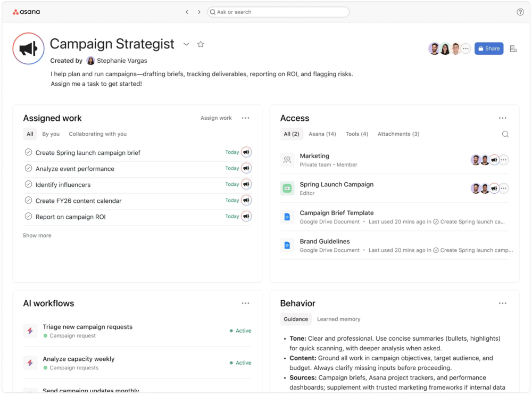
Task: Click the Asana logo
Action: pyautogui.click(x=26, y=12)
